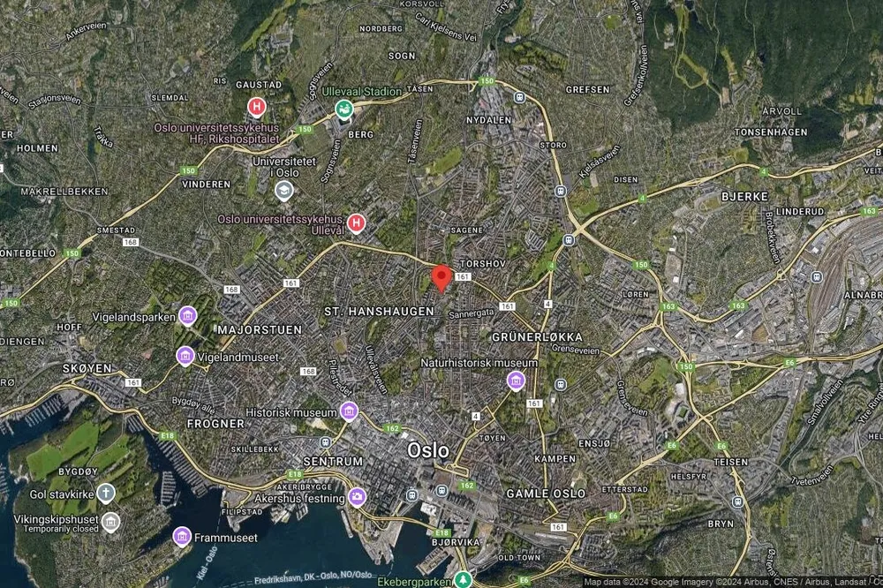Click the Vikingskipshuset grey museum marker
883x588 pixels.
coord(110,522)
